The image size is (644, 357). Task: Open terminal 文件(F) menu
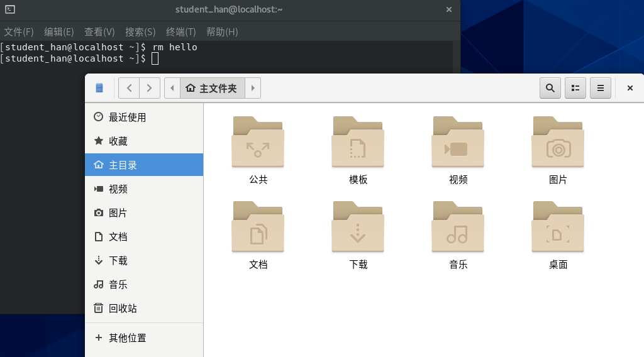pos(19,31)
